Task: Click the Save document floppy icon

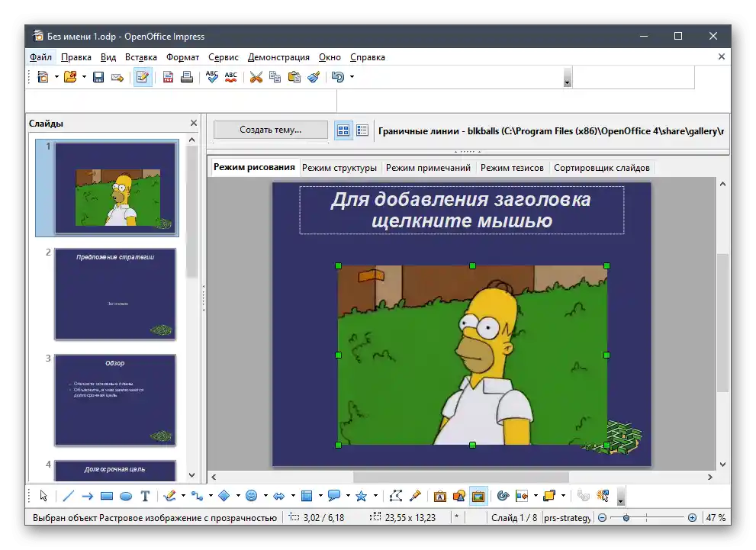Action: point(98,77)
